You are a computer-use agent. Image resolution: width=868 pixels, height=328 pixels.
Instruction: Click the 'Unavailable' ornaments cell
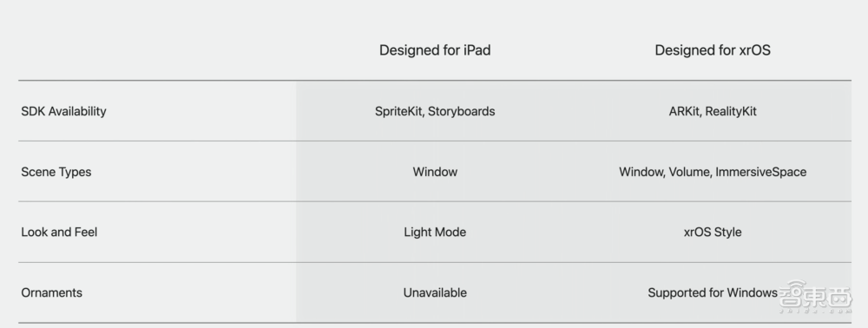[435, 292]
